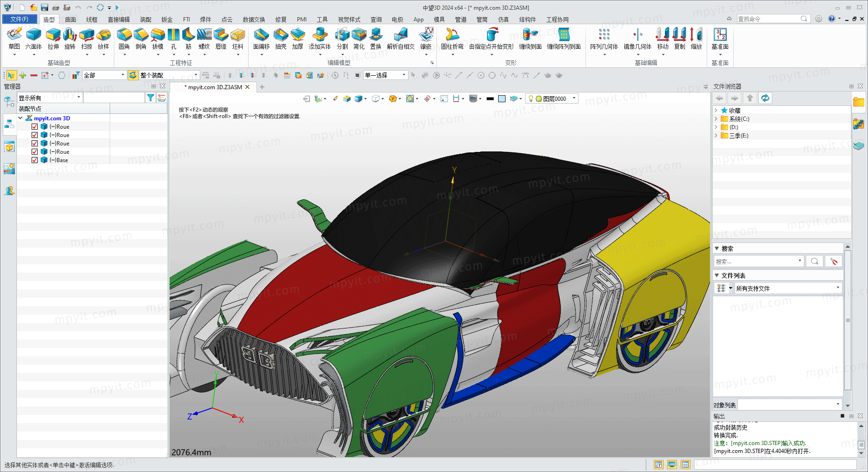Open the 装配 ribbon tab
Viewport: 868px width, 472px height.
pyautogui.click(x=145, y=20)
